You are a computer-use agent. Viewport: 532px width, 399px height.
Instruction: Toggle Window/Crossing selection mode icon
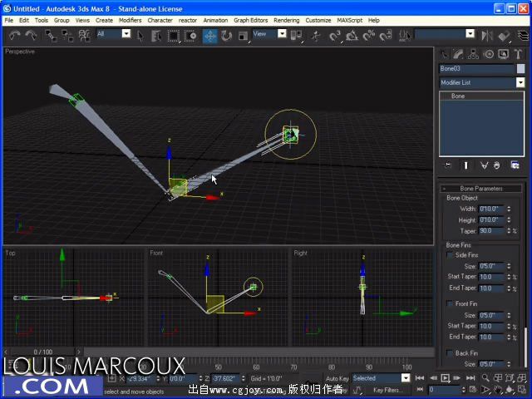tap(190, 36)
